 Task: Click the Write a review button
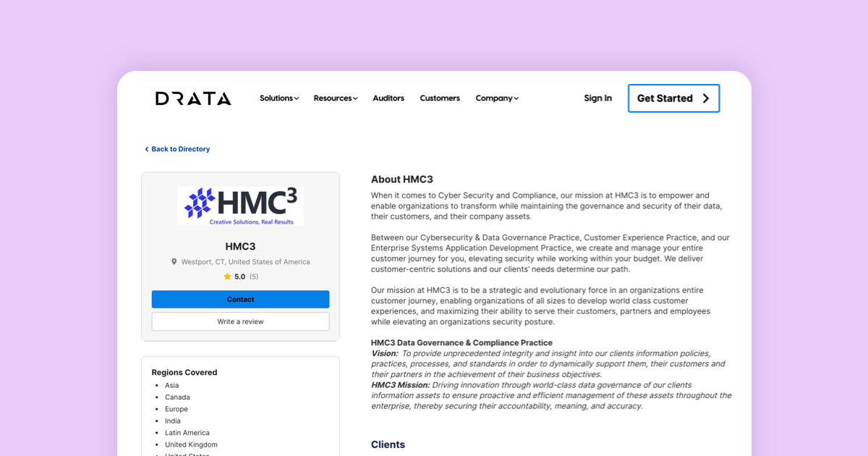click(x=240, y=321)
